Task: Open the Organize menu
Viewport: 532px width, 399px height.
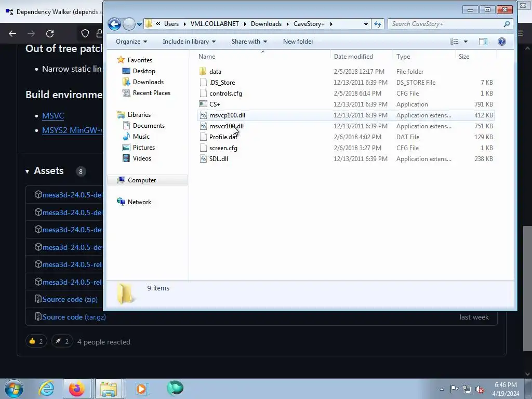Action: [131, 42]
